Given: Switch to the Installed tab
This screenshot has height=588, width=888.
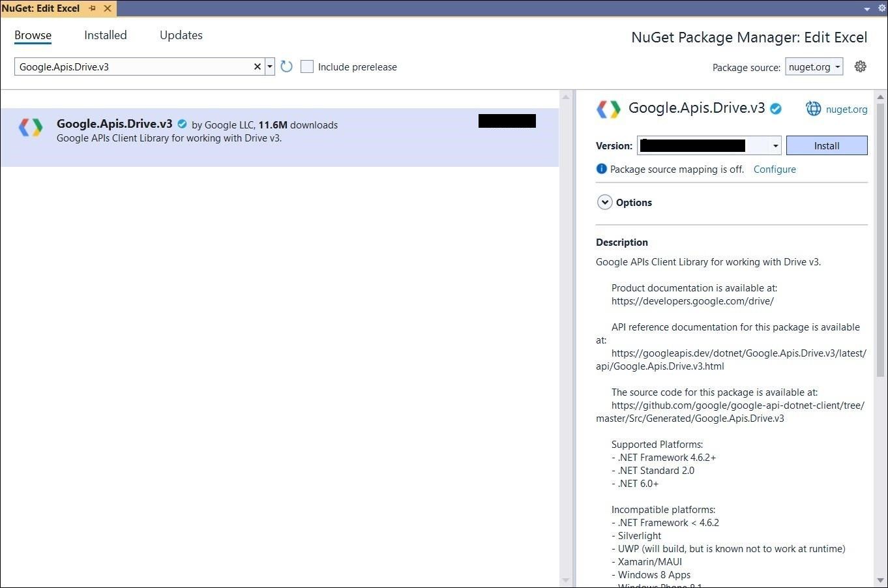Looking at the screenshot, I should (105, 35).
